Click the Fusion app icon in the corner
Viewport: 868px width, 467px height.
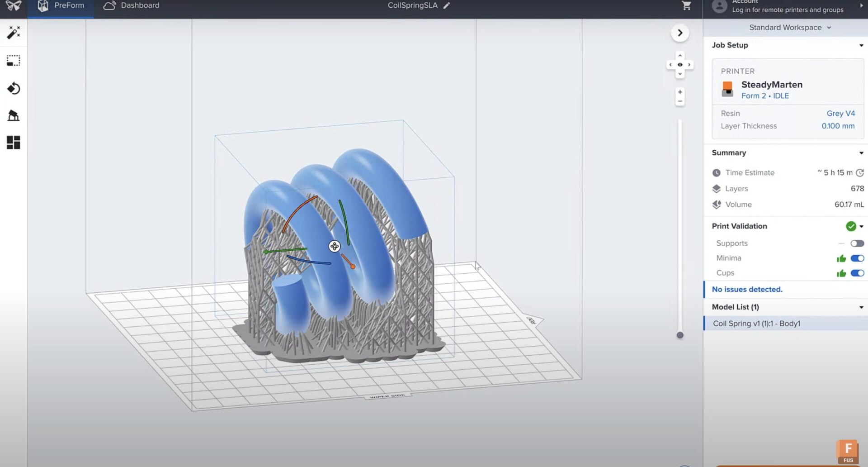coord(848,452)
